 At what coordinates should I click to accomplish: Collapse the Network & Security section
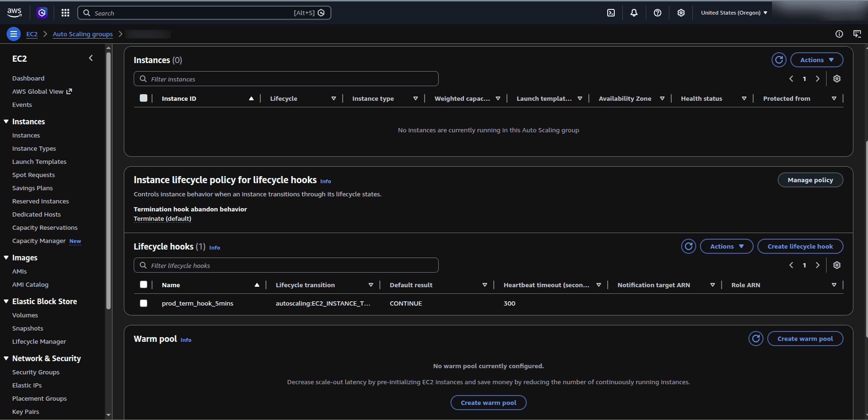click(x=6, y=358)
